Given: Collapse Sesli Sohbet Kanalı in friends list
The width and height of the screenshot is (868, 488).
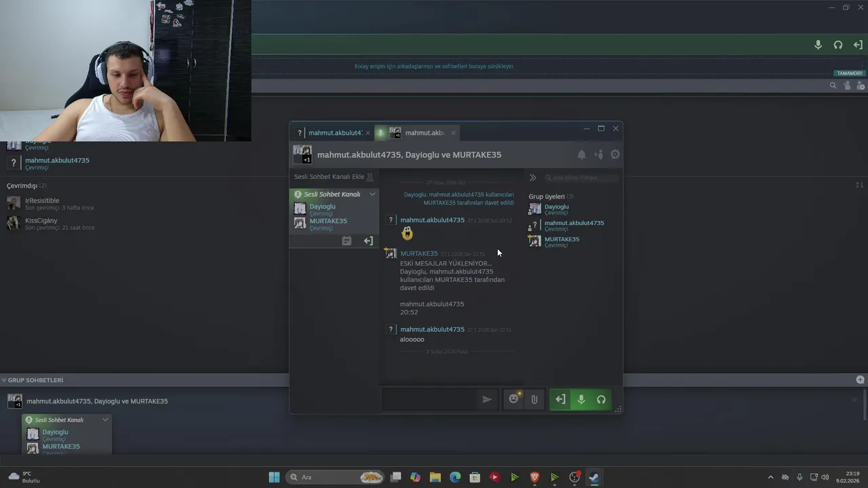Looking at the screenshot, I should 105,420.
